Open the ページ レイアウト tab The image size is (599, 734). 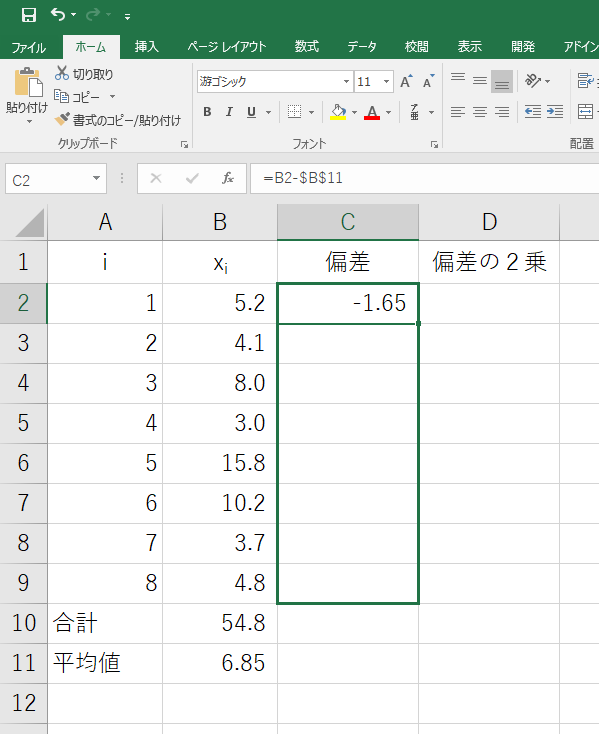[227, 47]
